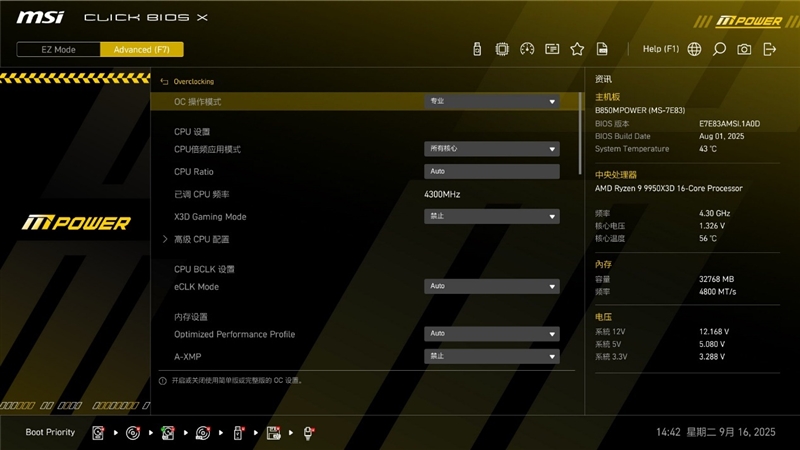Select USB key boot device icon
Image resolution: width=800 pixels, height=450 pixels.
pyautogui.click(x=238, y=433)
